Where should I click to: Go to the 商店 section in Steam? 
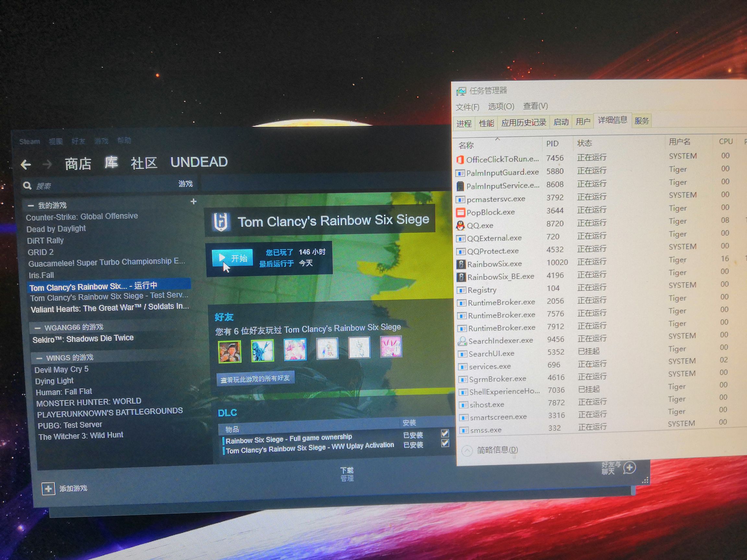[x=78, y=164]
